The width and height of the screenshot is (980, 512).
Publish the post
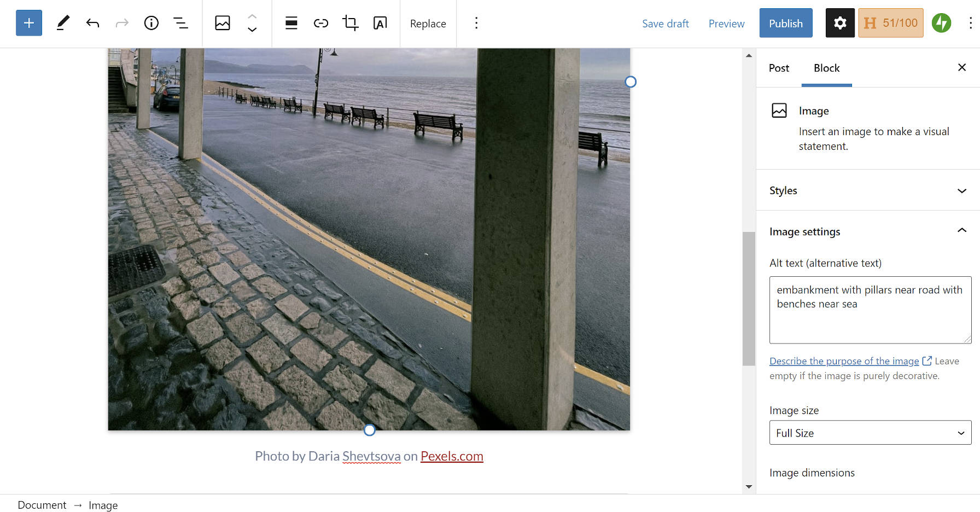click(x=785, y=23)
